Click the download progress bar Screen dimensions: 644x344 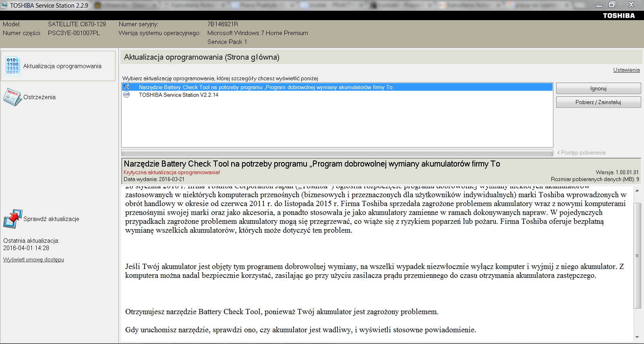337,153
